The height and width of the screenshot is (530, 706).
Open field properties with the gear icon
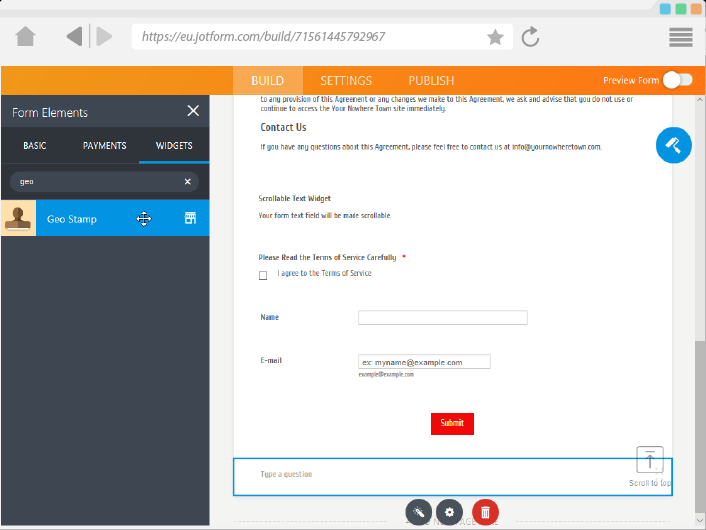pyautogui.click(x=450, y=512)
